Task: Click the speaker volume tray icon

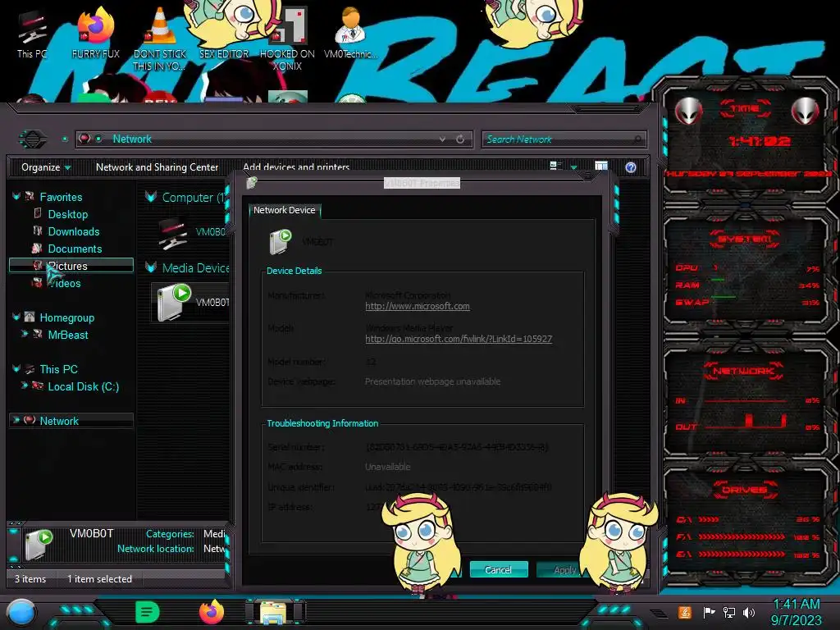Action: click(749, 612)
